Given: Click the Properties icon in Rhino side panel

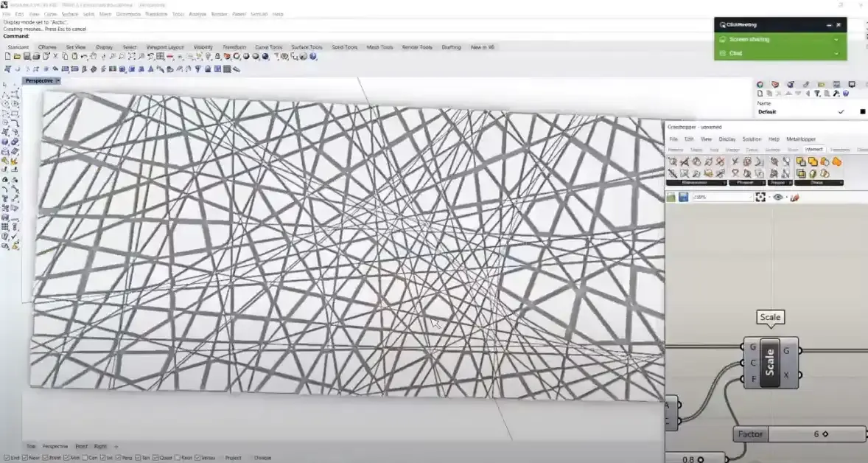Looking at the screenshot, I should (760, 84).
